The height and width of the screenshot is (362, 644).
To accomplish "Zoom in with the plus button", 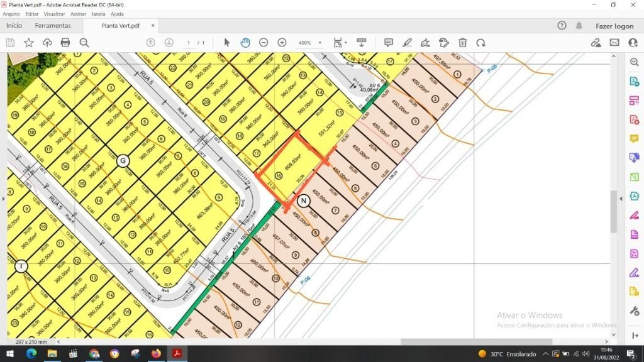I will (x=282, y=43).
